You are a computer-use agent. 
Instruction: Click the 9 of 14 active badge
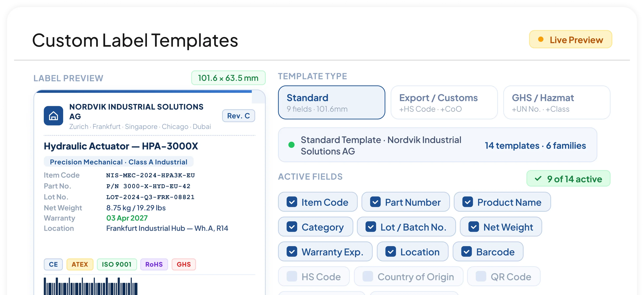point(568,179)
